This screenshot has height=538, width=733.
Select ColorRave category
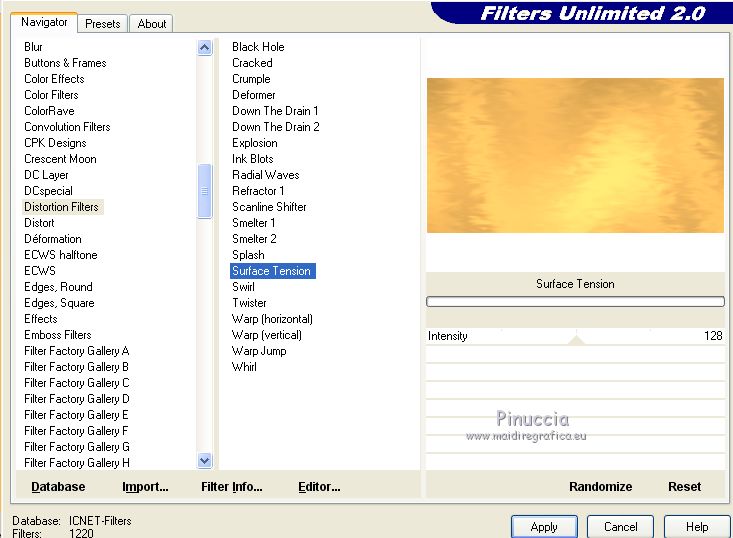point(49,111)
